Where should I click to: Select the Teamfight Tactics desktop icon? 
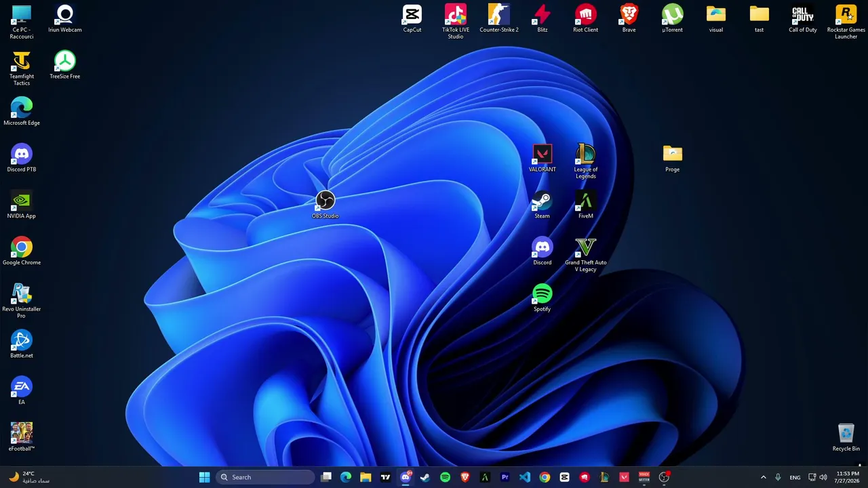pos(22,68)
